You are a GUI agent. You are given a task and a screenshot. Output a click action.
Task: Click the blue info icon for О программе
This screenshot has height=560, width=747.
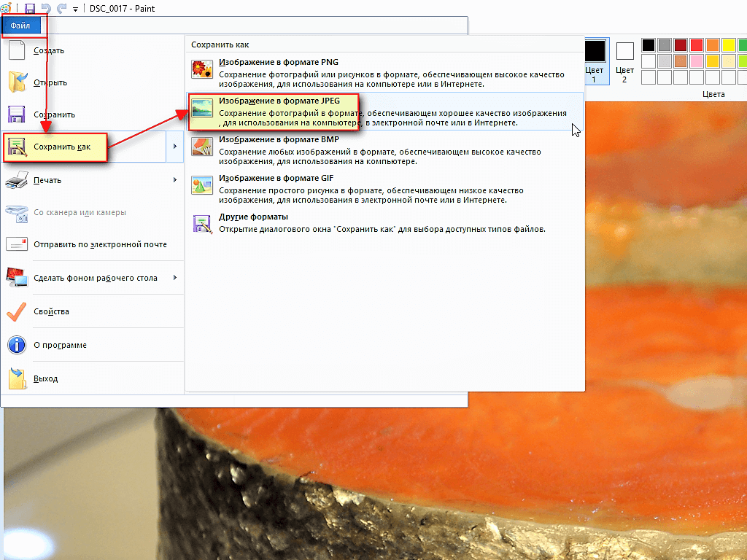click(17, 345)
